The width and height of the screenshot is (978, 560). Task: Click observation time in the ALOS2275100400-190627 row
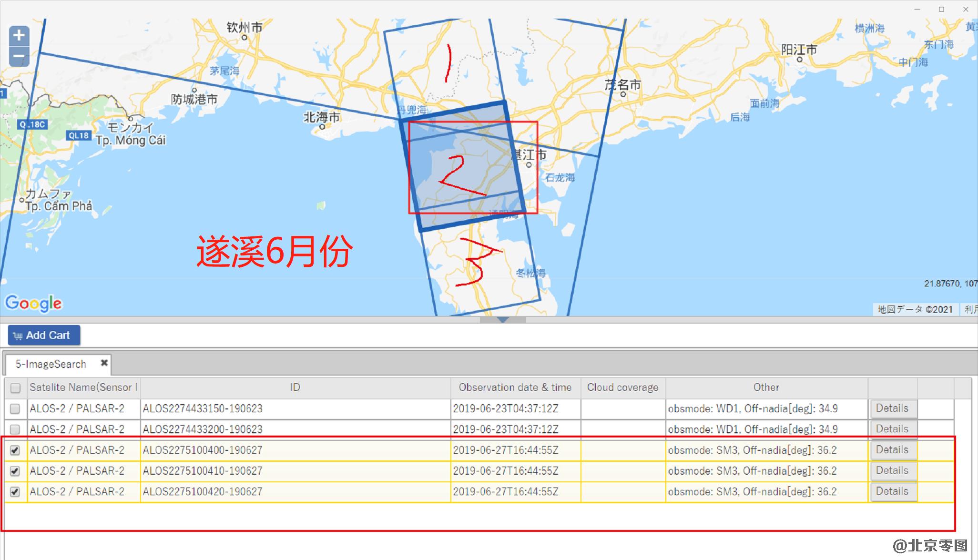(x=506, y=450)
